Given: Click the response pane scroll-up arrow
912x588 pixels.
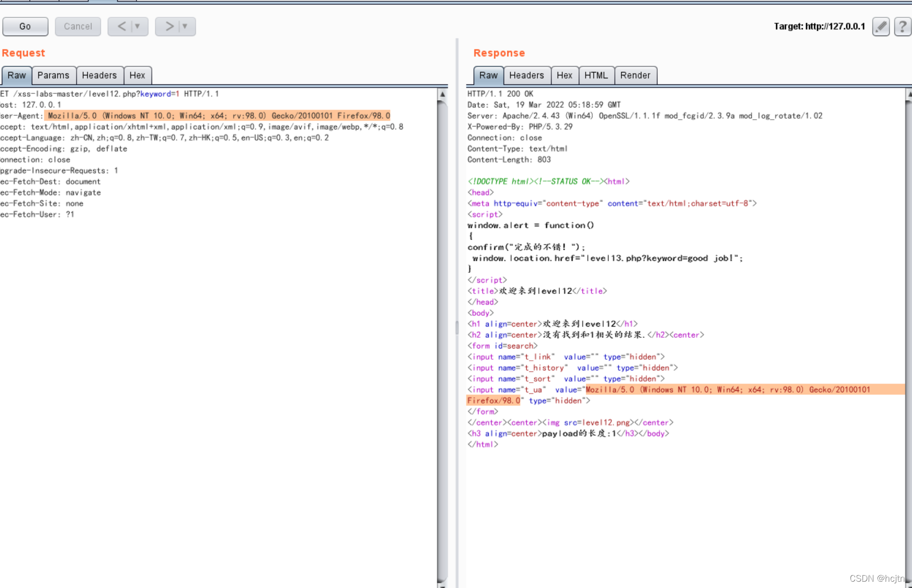Looking at the screenshot, I should [x=909, y=94].
